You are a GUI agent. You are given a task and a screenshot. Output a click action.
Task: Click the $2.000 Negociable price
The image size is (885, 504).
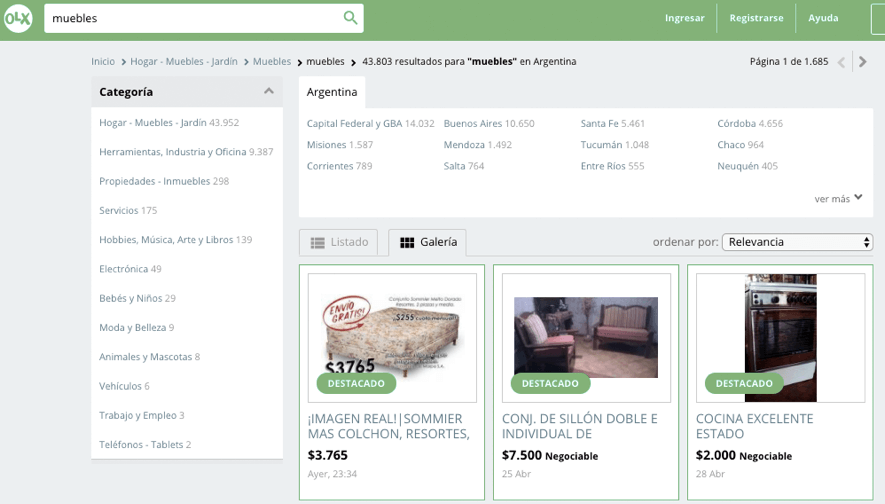coord(744,455)
